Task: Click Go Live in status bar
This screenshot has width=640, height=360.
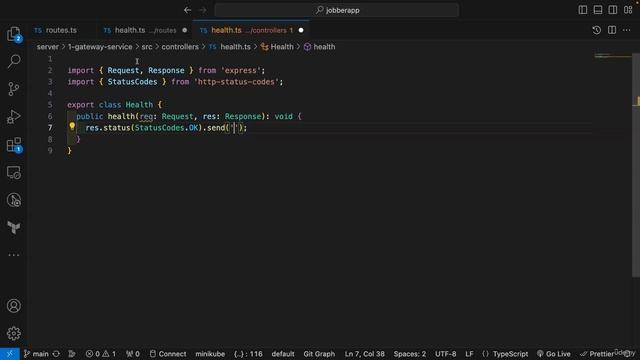Action: [x=553, y=354]
